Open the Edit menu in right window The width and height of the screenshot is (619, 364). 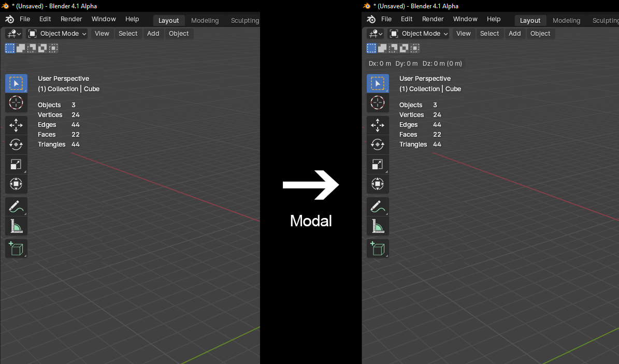407,19
